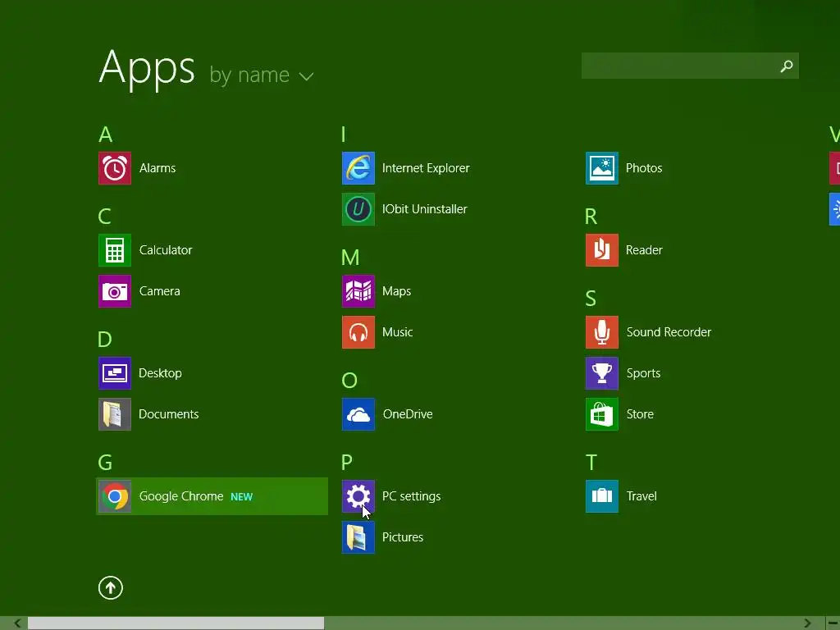Screen dimensions: 840x630
Task: Launch IObit Uninstaller icon
Action: click(358, 209)
